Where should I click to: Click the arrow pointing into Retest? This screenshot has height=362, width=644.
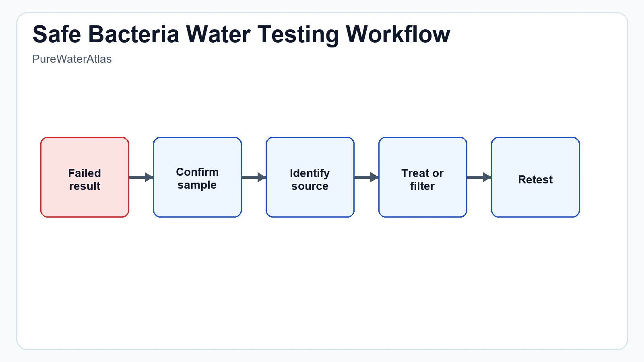point(479,177)
